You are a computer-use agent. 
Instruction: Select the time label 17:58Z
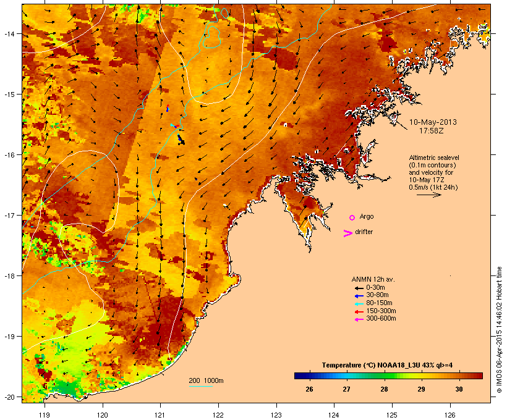[431, 131]
